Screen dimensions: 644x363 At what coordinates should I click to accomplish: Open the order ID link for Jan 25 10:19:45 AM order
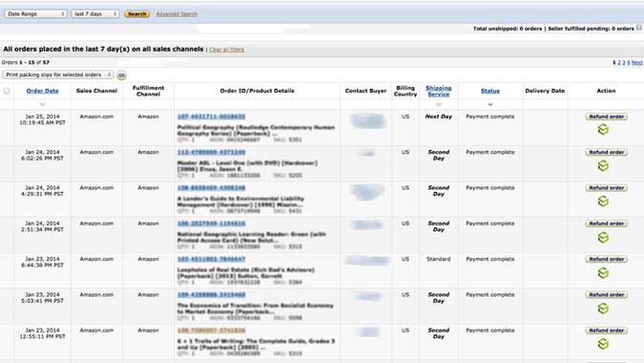pos(211,117)
